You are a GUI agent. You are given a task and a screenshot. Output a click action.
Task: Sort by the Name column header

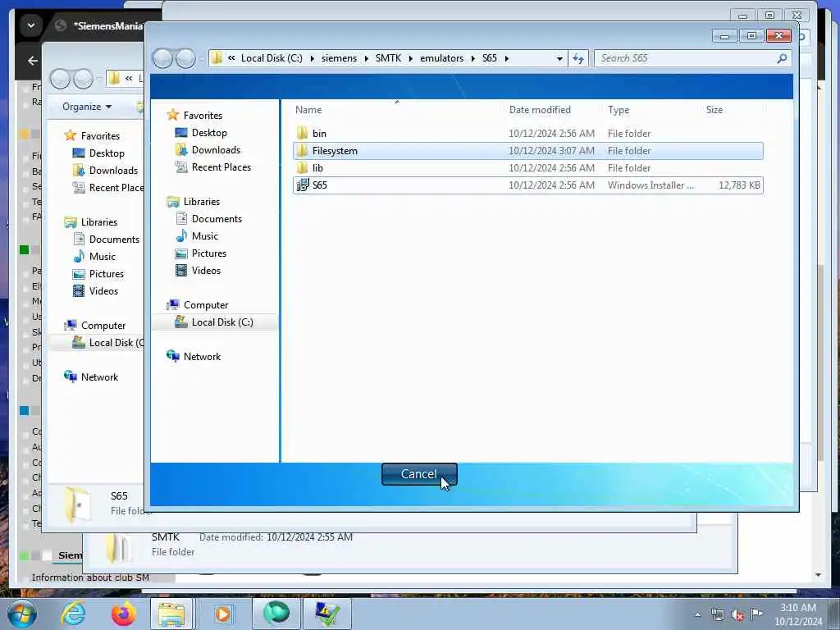click(308, 110)
